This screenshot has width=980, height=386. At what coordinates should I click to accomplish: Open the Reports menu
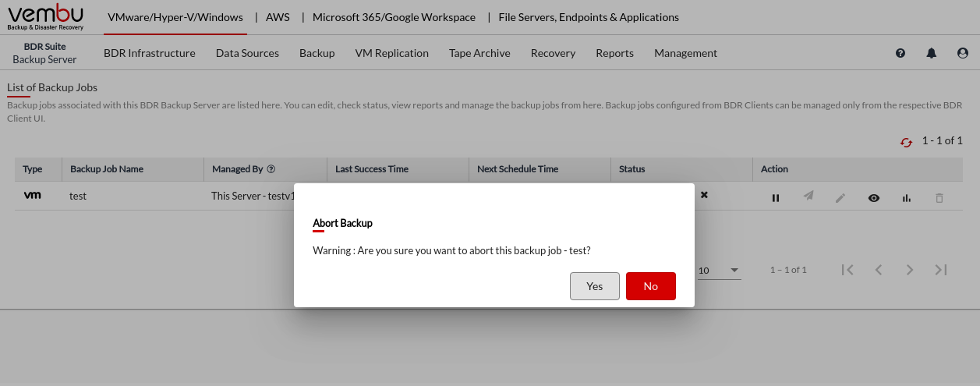614,53
